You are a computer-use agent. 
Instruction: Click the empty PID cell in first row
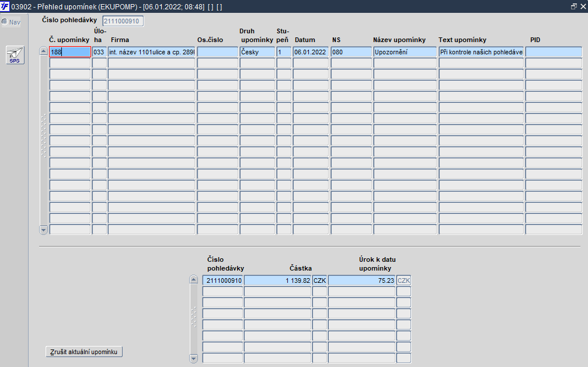click(x=554, y=52)
